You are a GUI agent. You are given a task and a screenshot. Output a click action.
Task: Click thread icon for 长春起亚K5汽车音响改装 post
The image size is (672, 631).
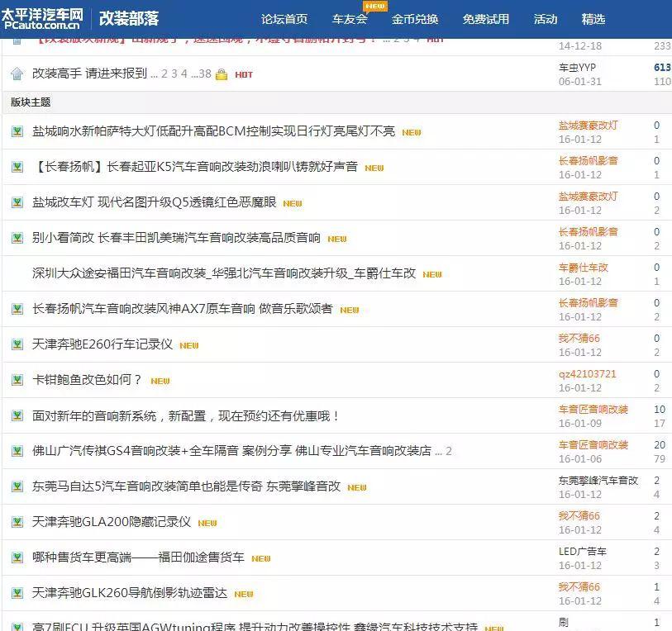pyautogui.click(x=17, y=167)
